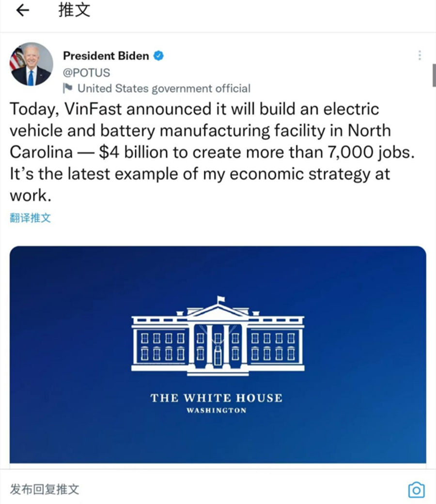Click the 推文 header title
The width and height of the screenshot is (436, 504).
pyautogui.click(x=74, y=10)
